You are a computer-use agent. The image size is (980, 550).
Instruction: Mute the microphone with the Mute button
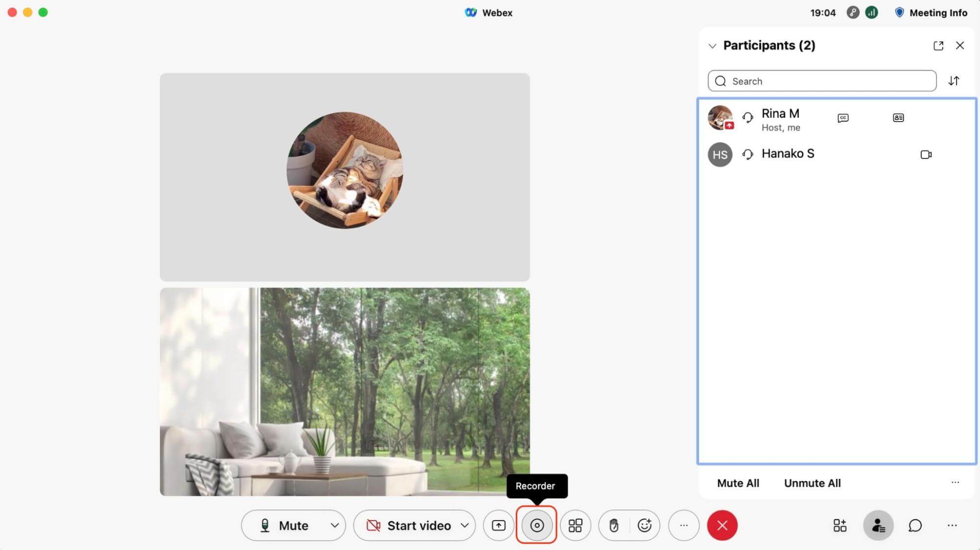click(x=284, y=525)
